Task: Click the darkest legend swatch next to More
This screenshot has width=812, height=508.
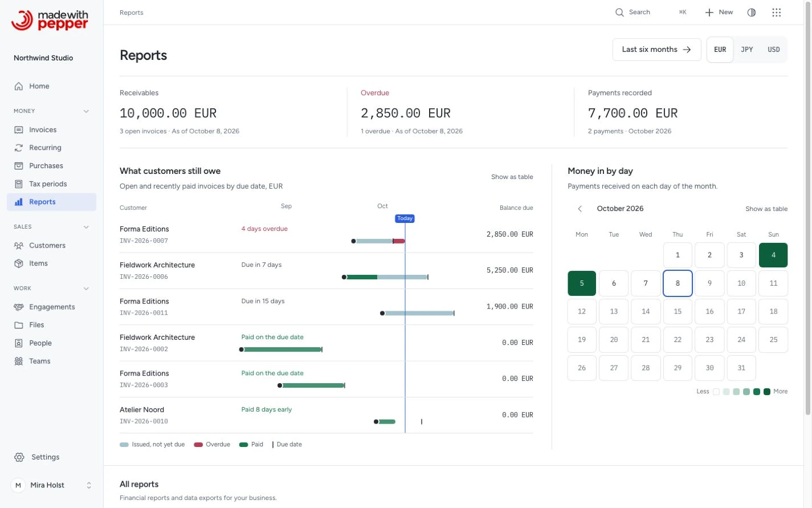Action: pyautogui.click(x=767, y=392)
